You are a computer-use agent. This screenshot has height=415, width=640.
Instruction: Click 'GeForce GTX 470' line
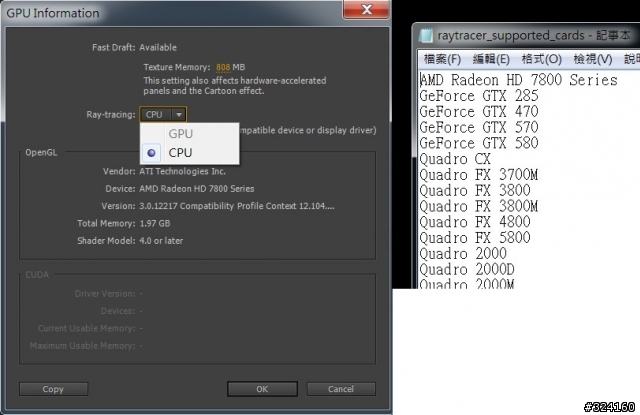(479, 111)
